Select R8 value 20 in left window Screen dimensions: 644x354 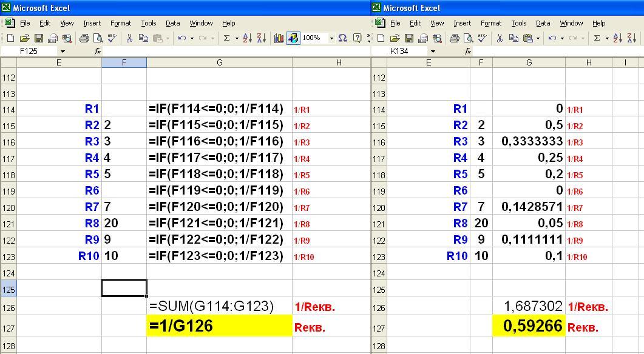coord(124,223)
